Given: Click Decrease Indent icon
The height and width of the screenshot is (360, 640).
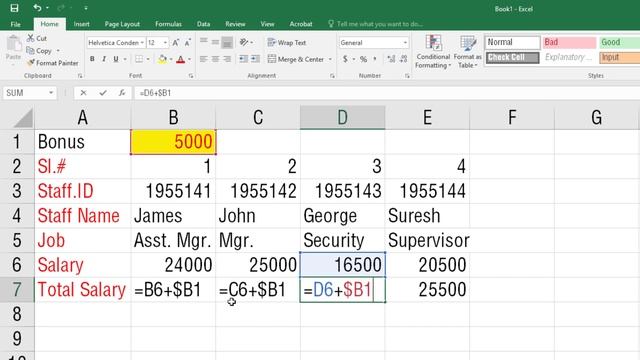Looking at the screenshot, I should click(244, 59).
